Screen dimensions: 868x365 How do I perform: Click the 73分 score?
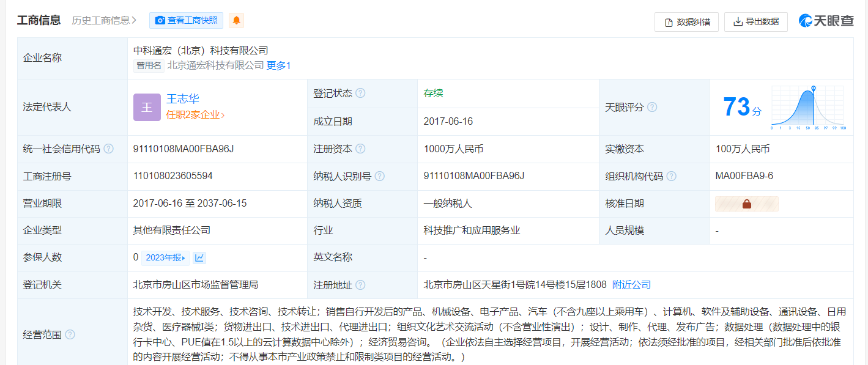pyautogui.click(x=743, y=107)
